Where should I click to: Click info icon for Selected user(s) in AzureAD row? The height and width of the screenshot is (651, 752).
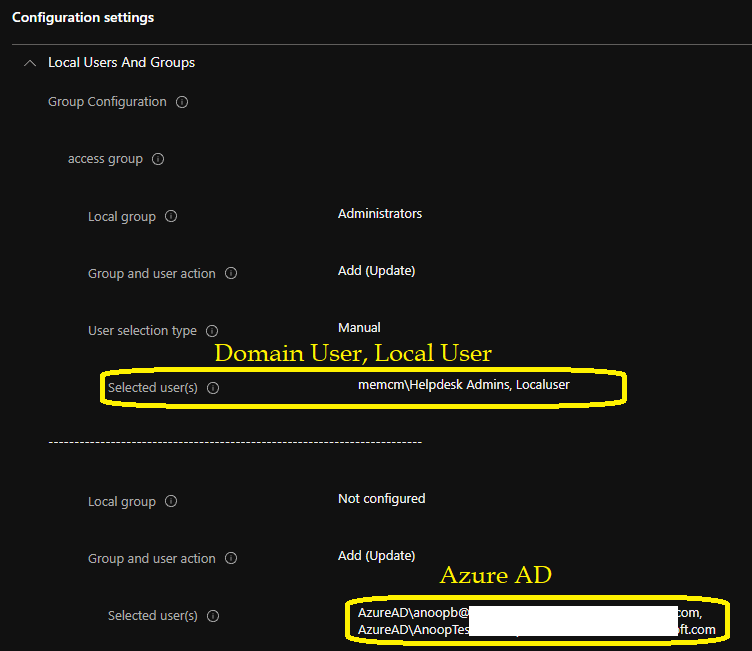(213, 616)
